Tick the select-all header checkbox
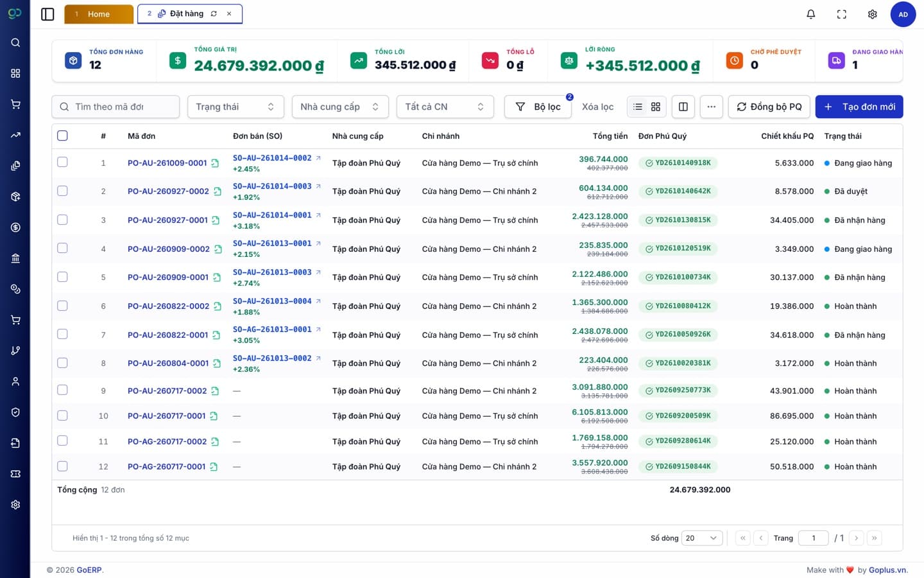 (x=62, y=136)
